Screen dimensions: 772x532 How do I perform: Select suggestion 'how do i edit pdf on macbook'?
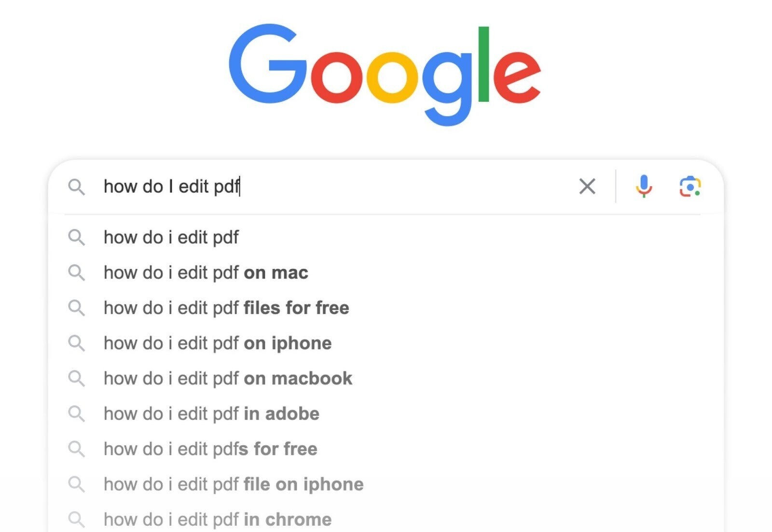(x=227, y=378)
